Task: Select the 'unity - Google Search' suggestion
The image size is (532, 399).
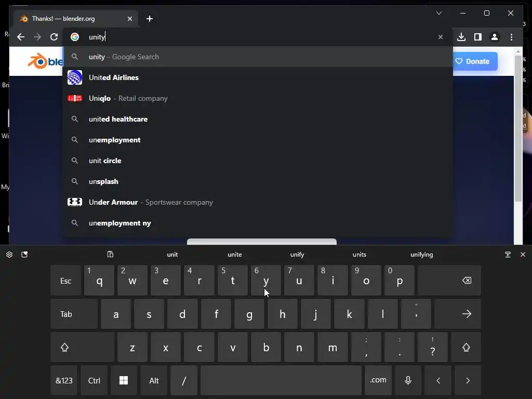Action: point(258,57)
